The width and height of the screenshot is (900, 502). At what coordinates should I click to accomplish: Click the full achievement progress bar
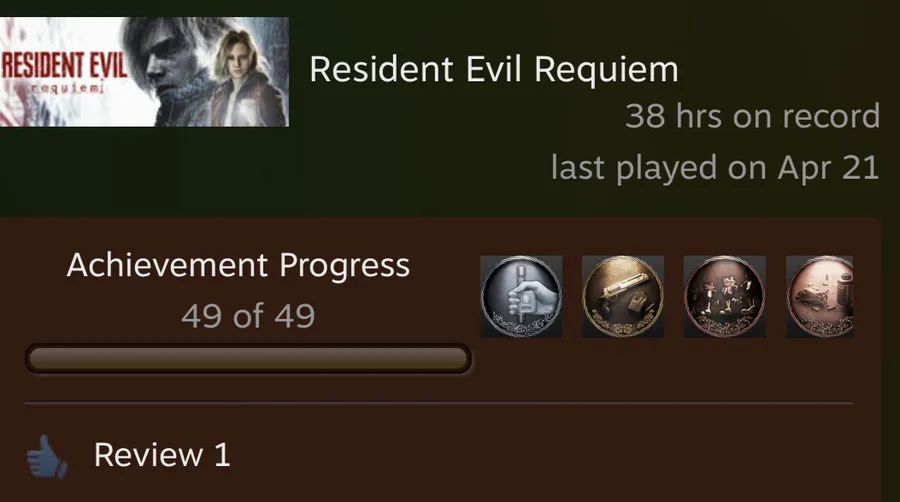(x=248, y=359)
